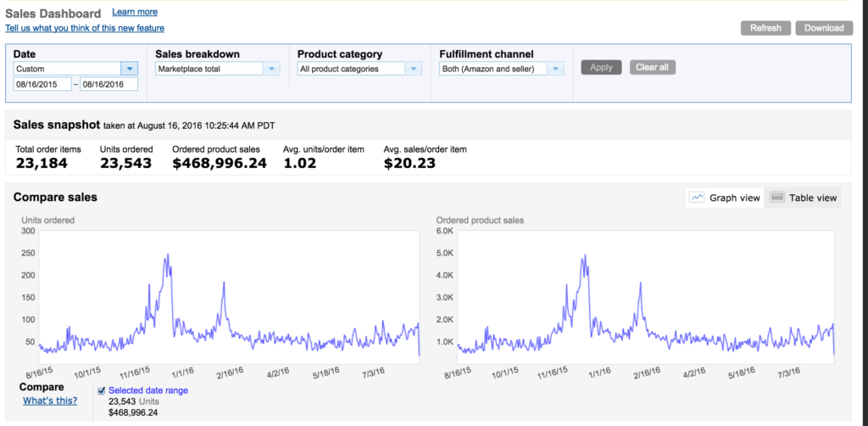The image size is (868, 426).
Task: Click Ordered product sales value $468,996.24 in snapshot
Action: pos(220,163)
